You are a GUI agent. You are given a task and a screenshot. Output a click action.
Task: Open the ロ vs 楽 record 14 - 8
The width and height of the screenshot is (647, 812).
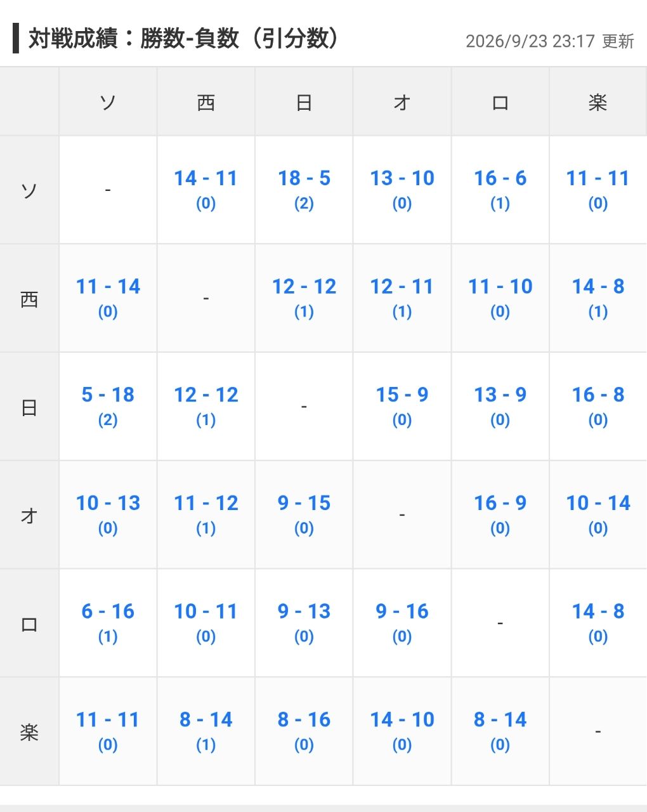pyautogui.click(x=598, y=623)
